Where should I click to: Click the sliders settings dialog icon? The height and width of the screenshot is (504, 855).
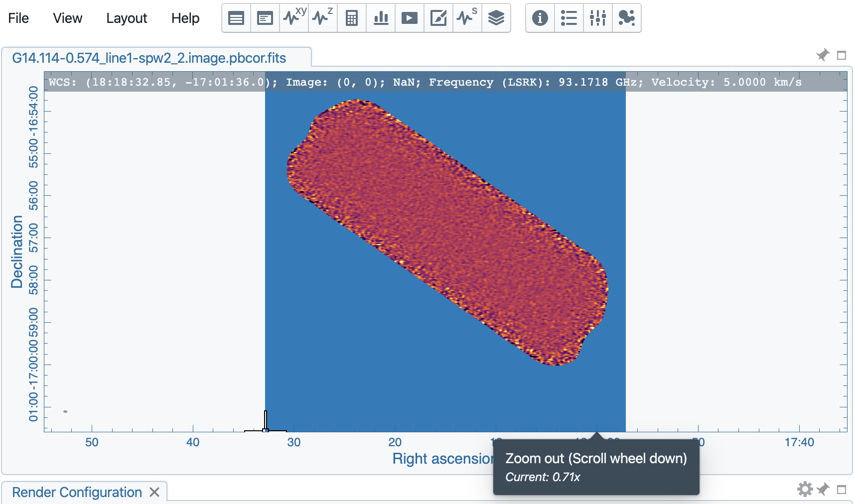[x=598, y=18]
